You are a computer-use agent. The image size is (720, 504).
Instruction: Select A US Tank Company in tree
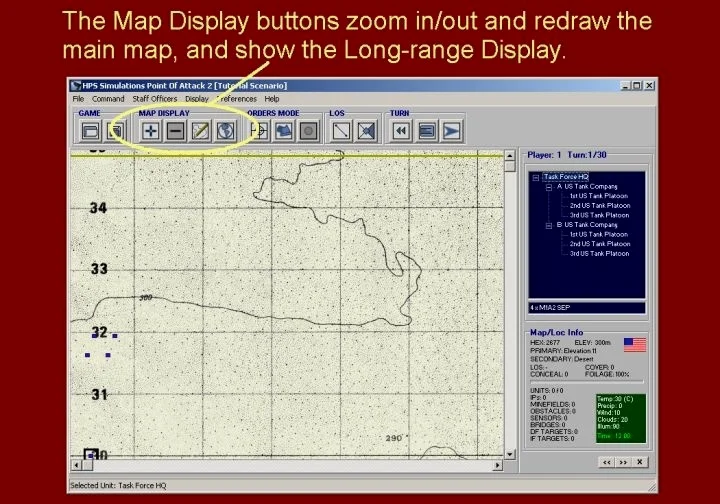tap(587, 186)
